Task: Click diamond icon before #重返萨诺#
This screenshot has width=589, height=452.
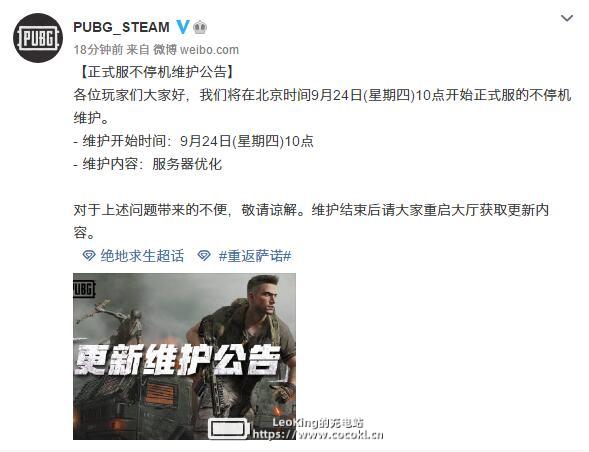Action: pyautogui.click(x=204, y=256)
